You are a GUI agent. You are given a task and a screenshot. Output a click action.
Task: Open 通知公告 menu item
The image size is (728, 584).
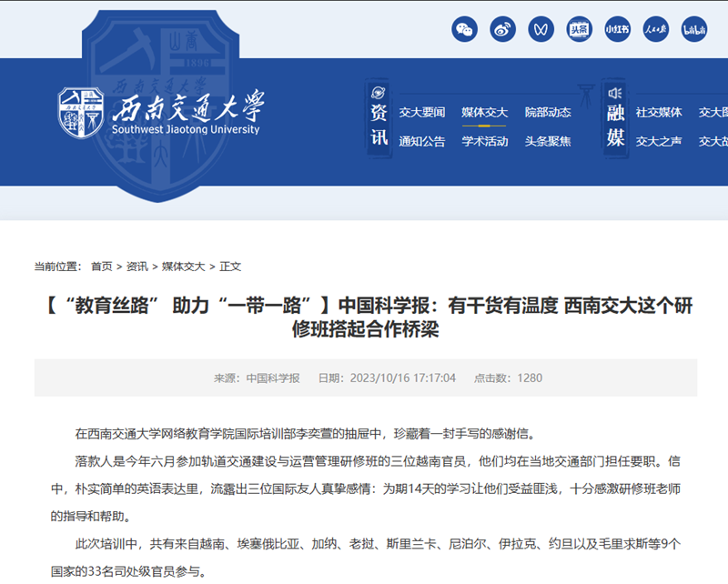(422, 141)
